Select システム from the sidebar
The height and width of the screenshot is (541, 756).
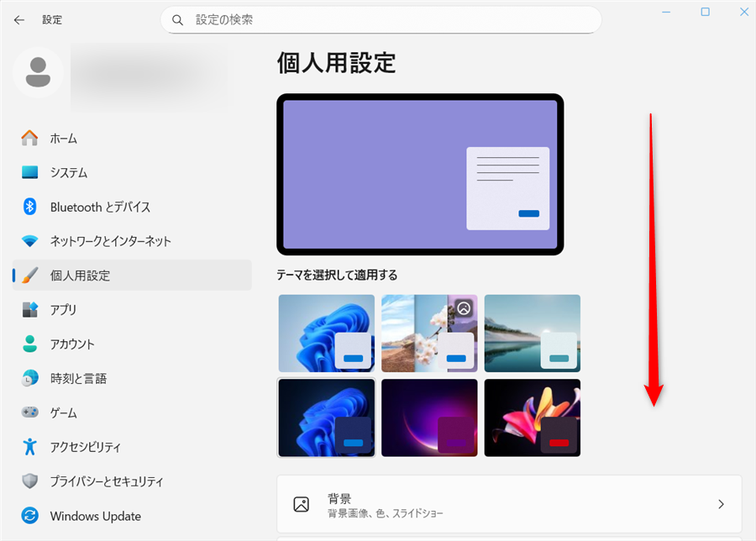[72, 172]
